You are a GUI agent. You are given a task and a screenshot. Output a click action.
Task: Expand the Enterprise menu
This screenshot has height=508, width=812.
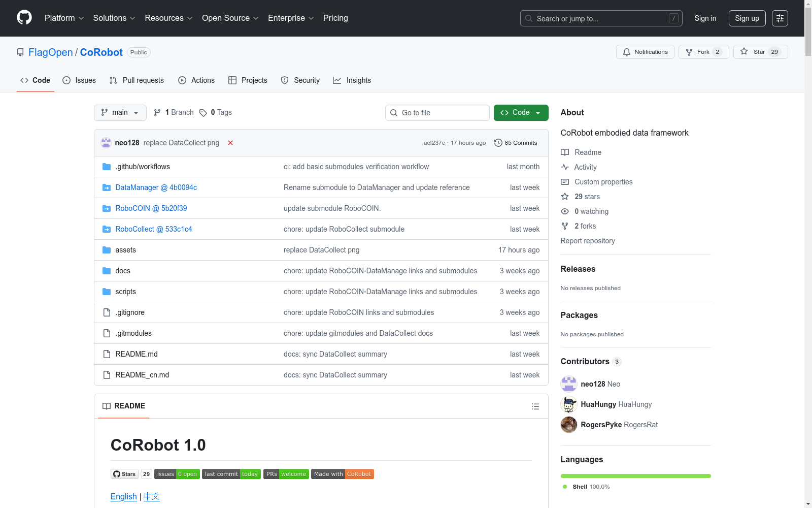coord(291,18)
